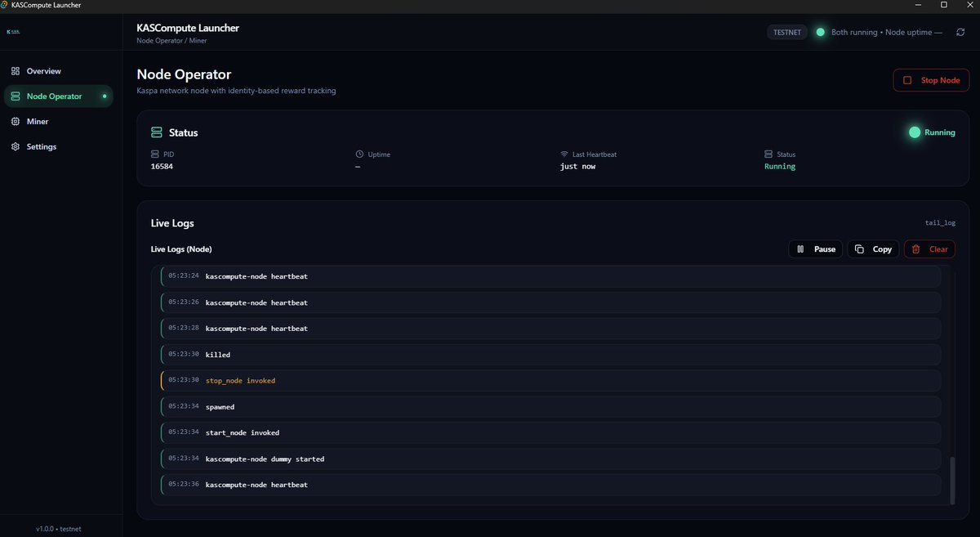Image resolution: width=980 pixels, height=537 pixels.
Task: Click the log panel scrollbar thumb
Action: click(951, 481)
